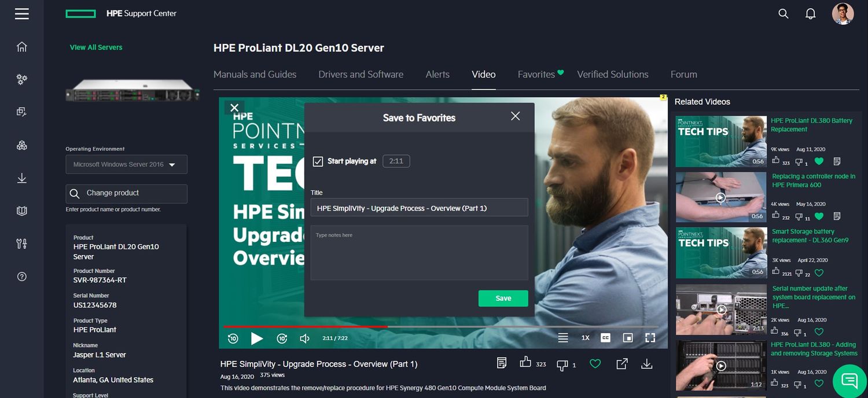This screenshot has height=398, width=868.
Task: Open video in new window icon
Action: coord(622,364)
